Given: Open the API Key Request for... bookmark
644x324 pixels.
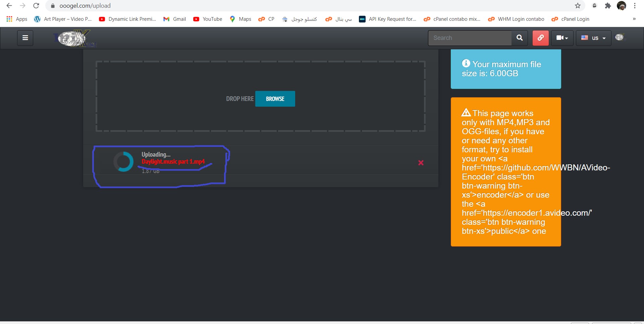Looking at the screenshot, I should tap(388, 19).
